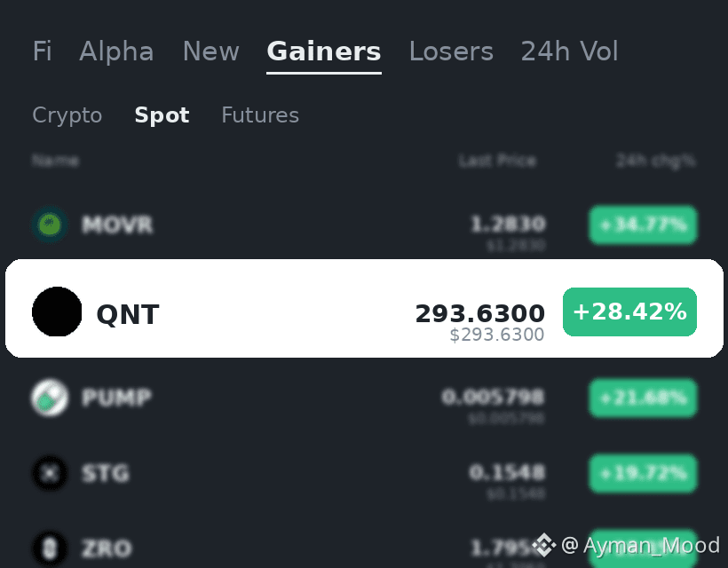Choose the Crypto sub-tab

67,115
